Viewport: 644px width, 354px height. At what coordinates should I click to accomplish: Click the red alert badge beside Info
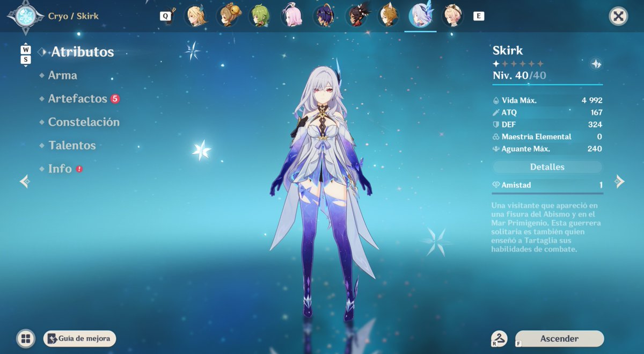tap(79, 169)
